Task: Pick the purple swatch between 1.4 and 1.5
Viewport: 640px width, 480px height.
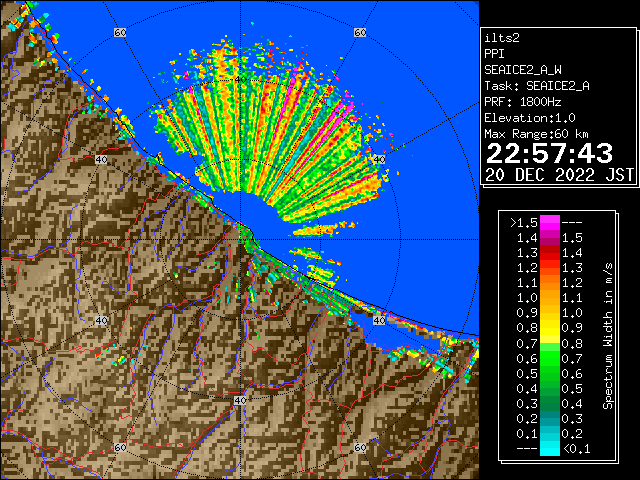Action: coord(549,238)
